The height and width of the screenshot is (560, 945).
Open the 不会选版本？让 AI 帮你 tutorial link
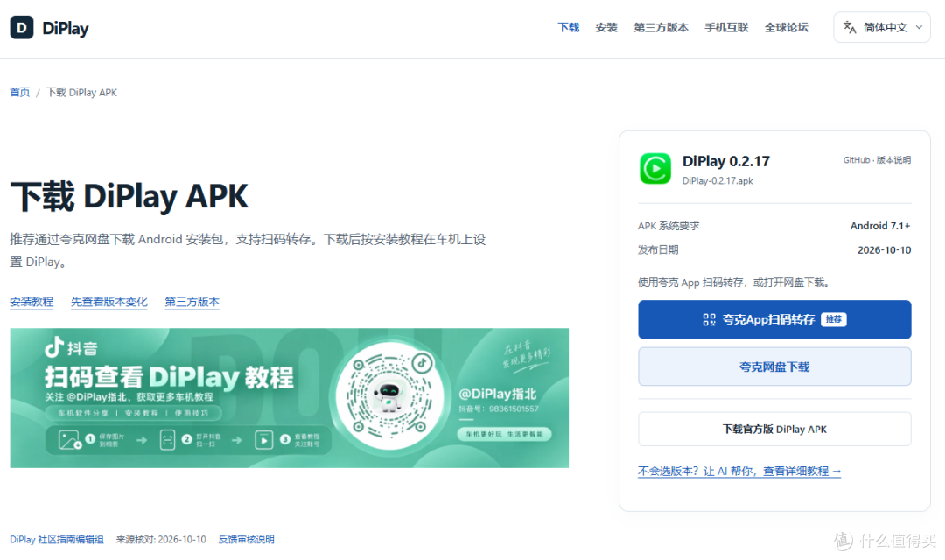(738, 472)
